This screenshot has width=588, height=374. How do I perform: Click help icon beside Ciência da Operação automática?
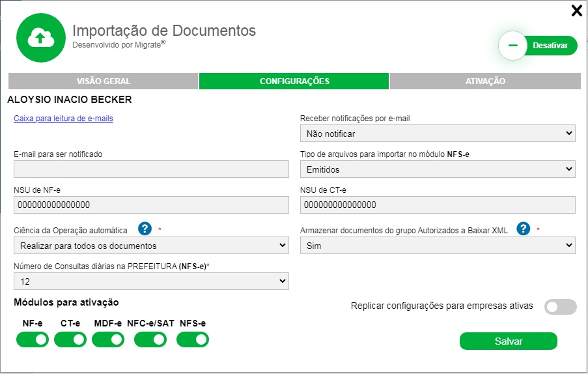(x=145, y=229)
